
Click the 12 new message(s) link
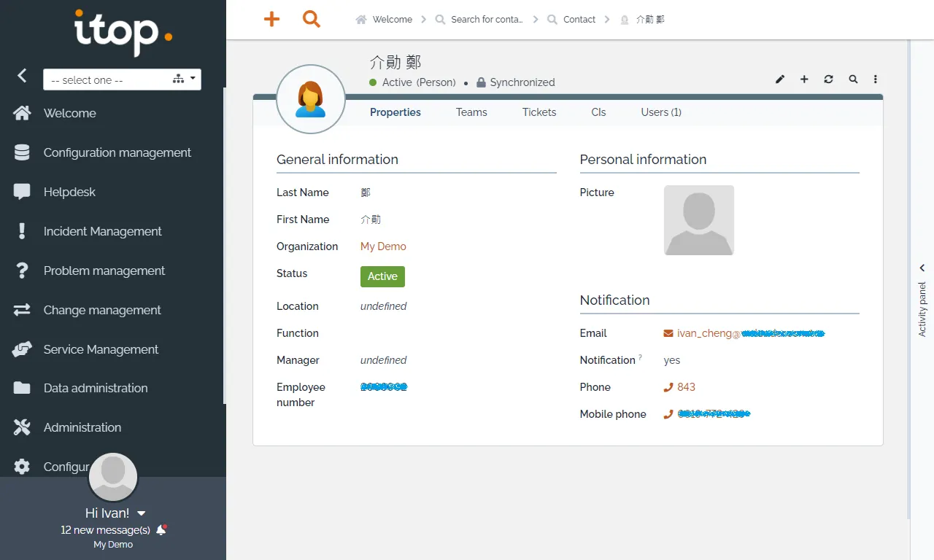[x=105, y=530]
